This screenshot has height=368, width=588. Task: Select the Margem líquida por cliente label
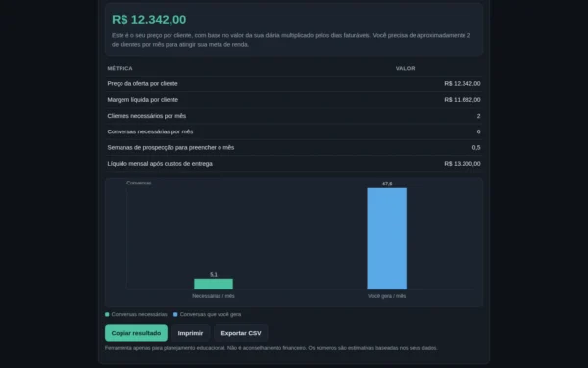(142, 100)
